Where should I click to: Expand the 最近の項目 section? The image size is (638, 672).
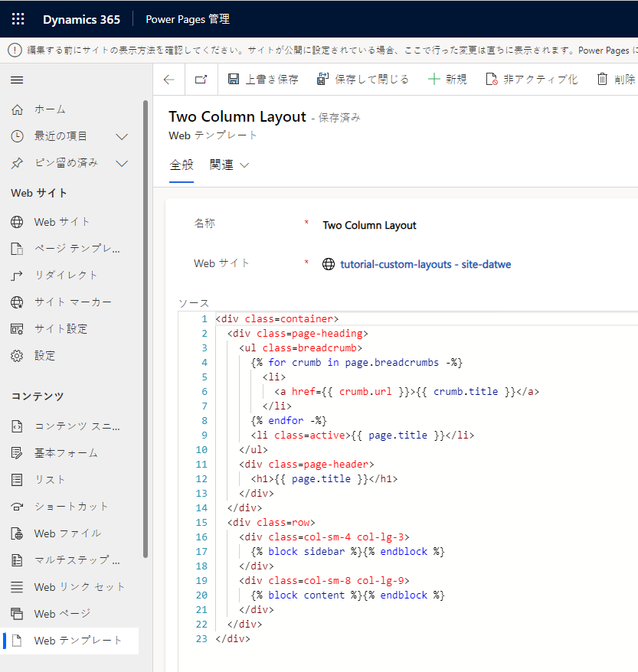tap(121, 136)
